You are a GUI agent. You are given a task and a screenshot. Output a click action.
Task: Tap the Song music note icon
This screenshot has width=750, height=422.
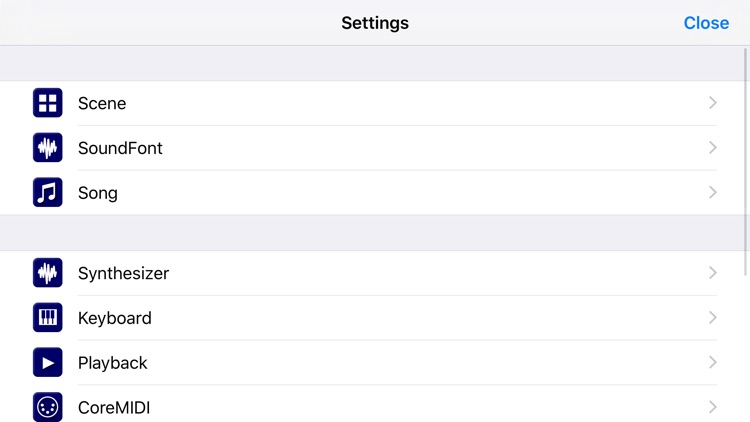(x=47, y=192)
